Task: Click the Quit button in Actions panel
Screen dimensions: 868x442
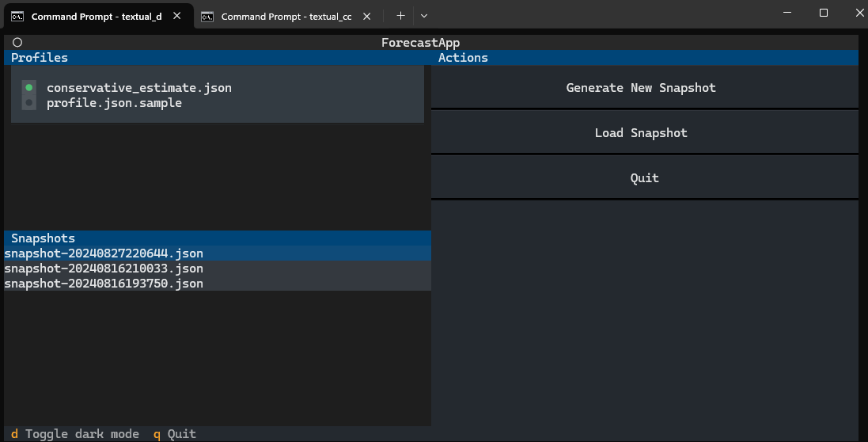Action: click(x=644, y=177)
